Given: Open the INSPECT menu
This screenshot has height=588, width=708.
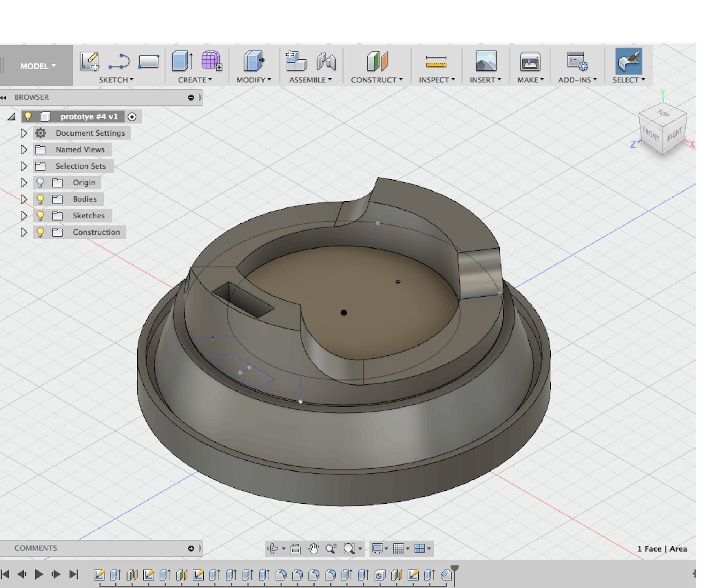Looking at the screenshot, I should [437, 80].
